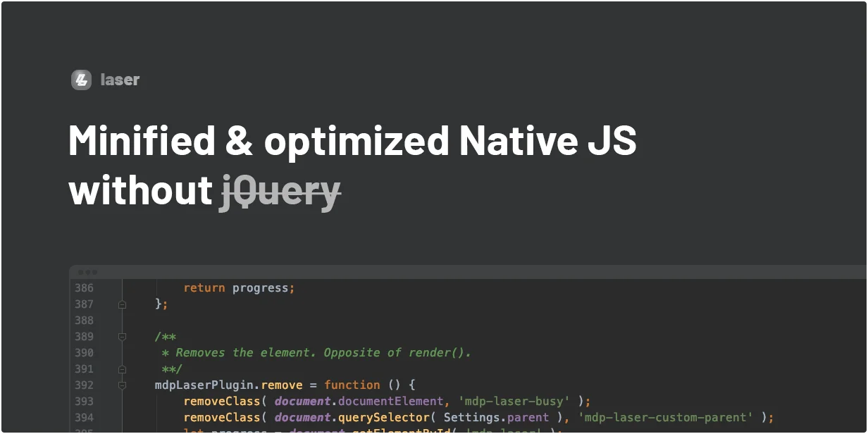
Task: Click the laser wordmark next to the logo
Action: coord(120,80)
